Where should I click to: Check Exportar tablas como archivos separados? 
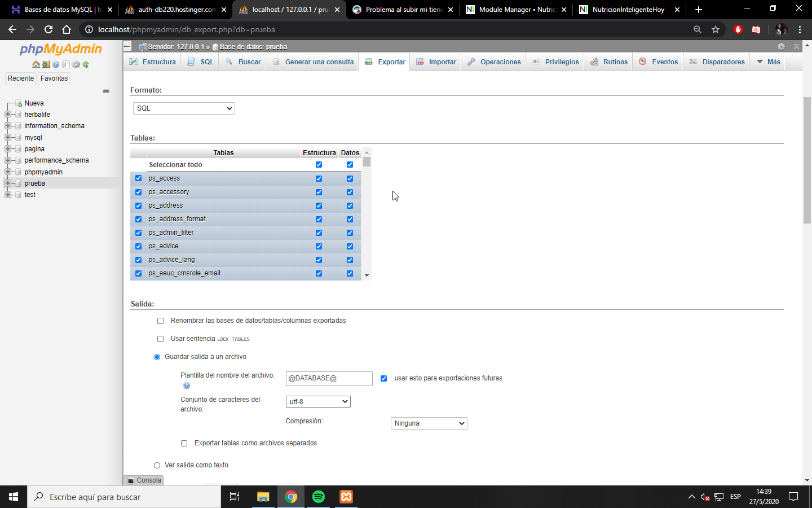tap(184, 444)
